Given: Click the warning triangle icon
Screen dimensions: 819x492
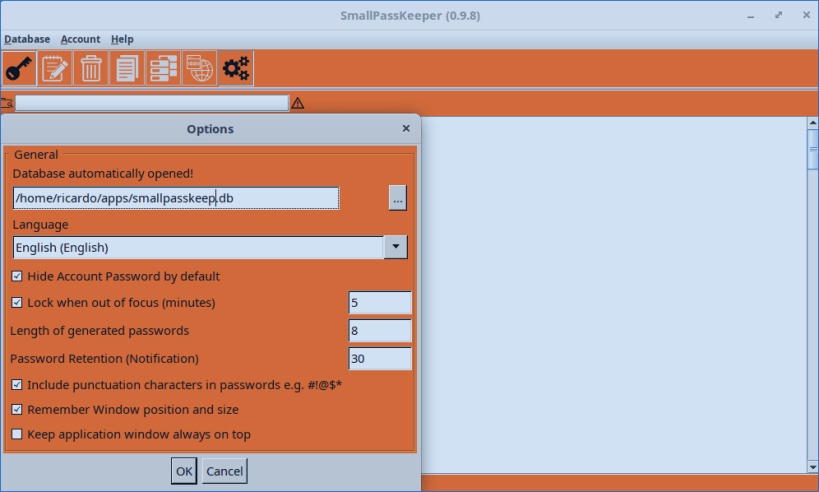Looking at the screenshot, I should coord(298,103).
